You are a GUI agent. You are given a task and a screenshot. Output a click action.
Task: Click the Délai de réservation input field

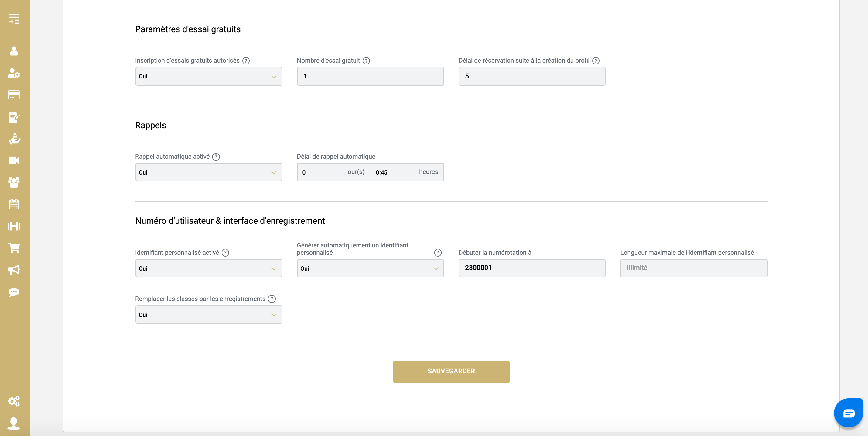tap(532, 77)
